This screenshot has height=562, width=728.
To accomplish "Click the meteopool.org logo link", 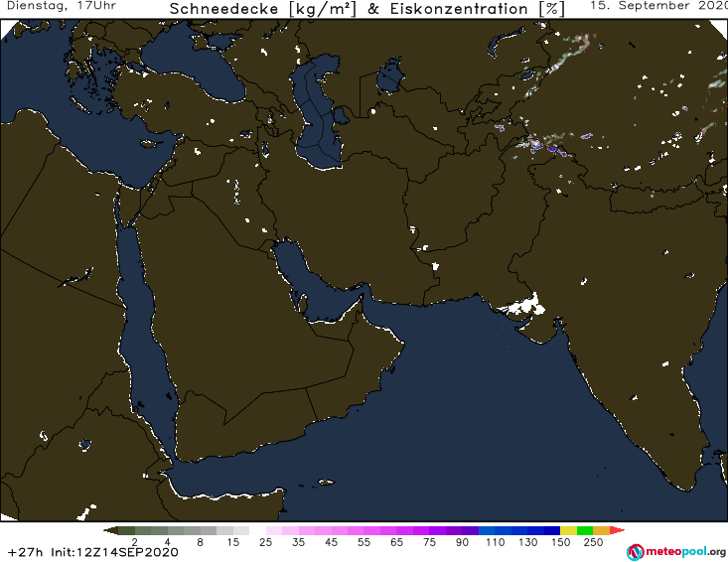I will click(676, 552).
